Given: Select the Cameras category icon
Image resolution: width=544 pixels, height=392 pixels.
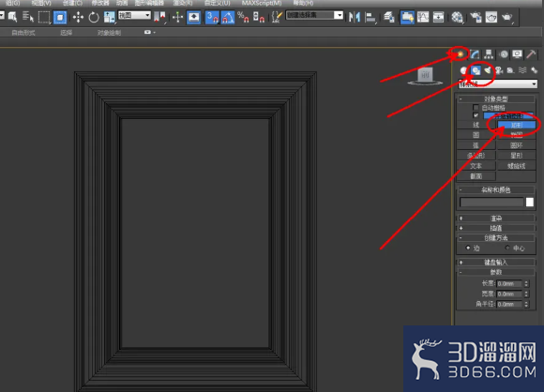Looking at the screenshot, I should click(x=499, y=70).
